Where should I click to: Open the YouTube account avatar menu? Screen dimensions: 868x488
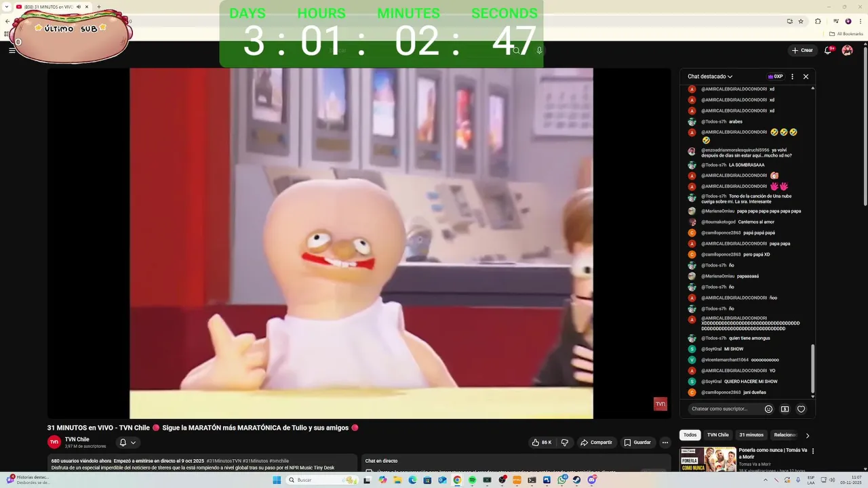[847, 50]
